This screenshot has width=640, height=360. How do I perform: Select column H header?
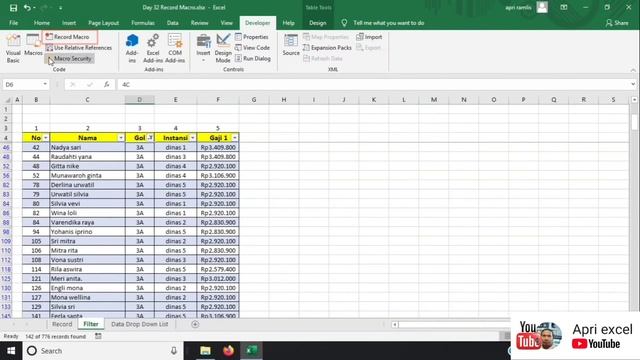[284, 100]
